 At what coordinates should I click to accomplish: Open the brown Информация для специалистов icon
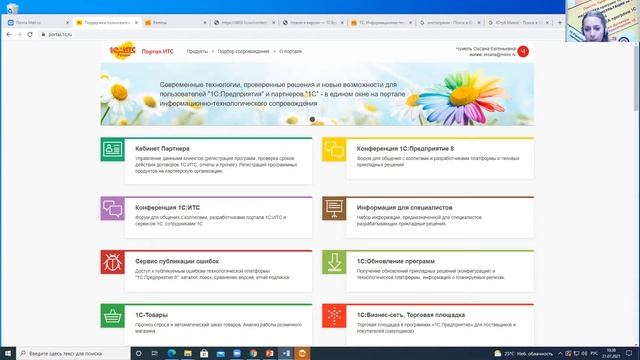tap(334, 208)
